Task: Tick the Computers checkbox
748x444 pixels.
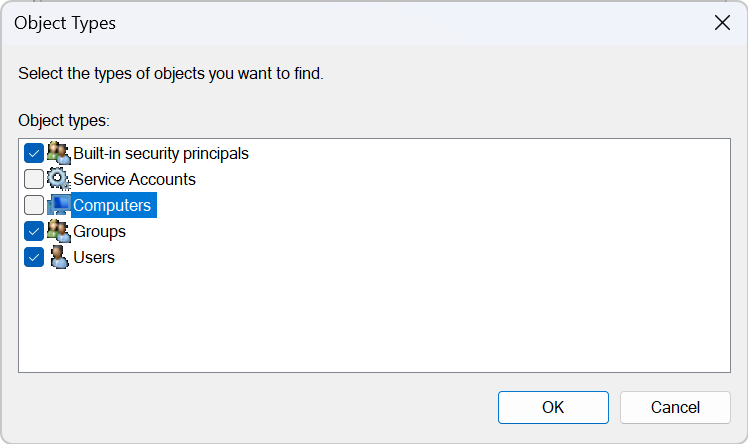Action: click(x=34, y=205)
